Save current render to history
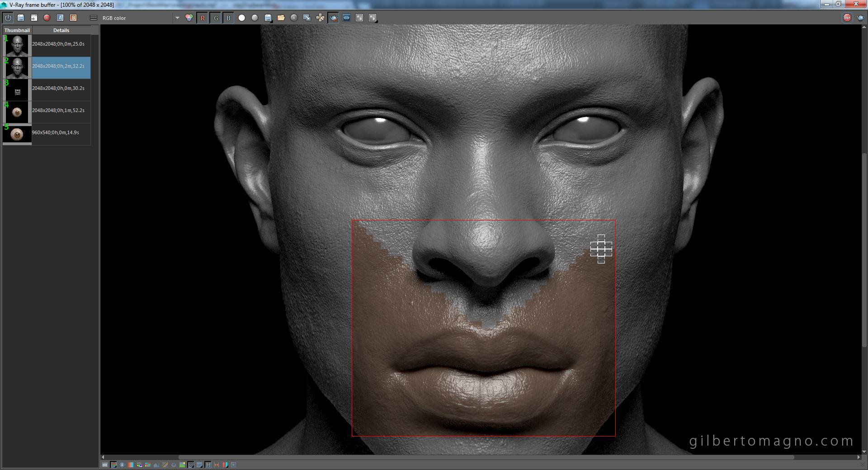Image resolution: width=868 pixels, height=470 pixels. (x=21, y=18)
